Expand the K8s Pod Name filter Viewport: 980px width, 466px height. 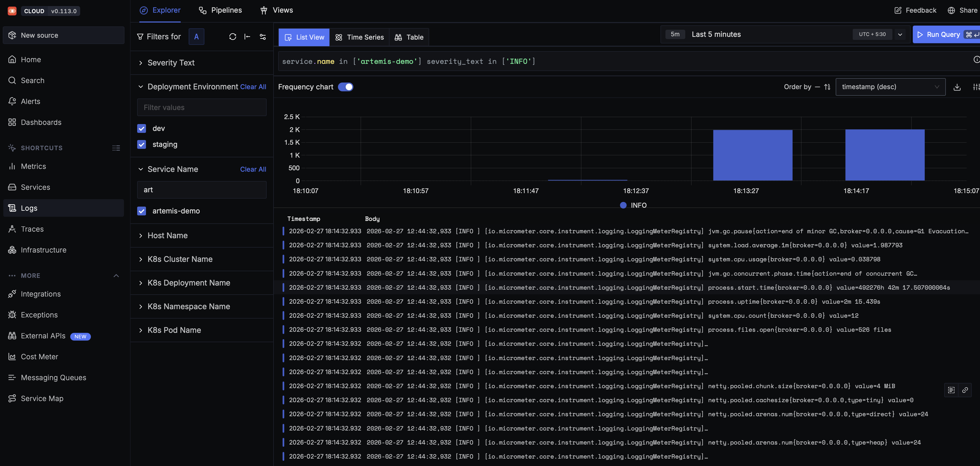[174, 330]
